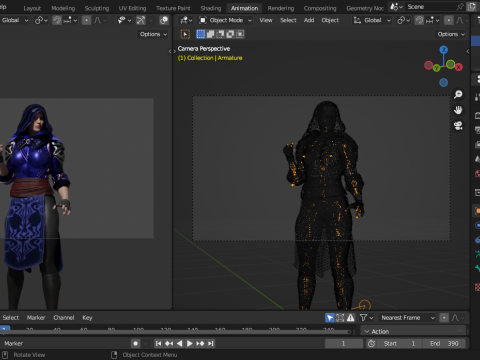Image resolution: width=480 pixels, height=360 pixels.
Task: Toggle snapping magnet in right viewport header
Action: (x=419, y=20)
